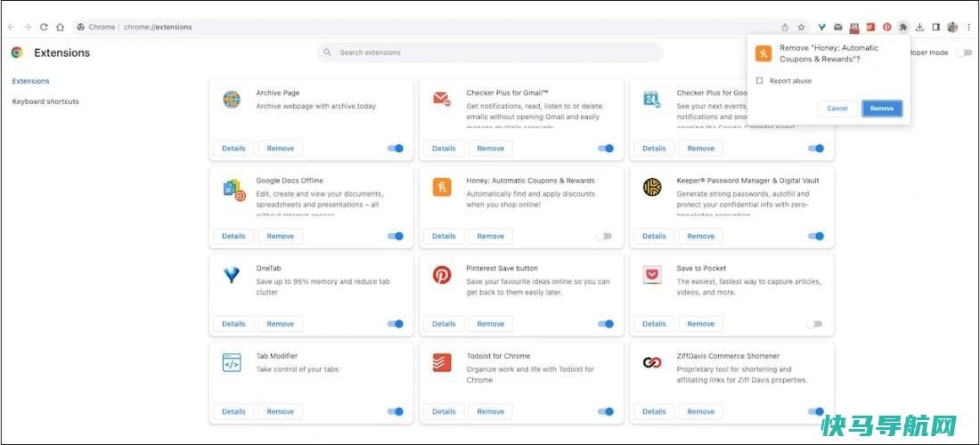Viewport: 980px width, 445px height.
Task: Open Details for Todoist for Chrome
Action: (x=444, y=411)
